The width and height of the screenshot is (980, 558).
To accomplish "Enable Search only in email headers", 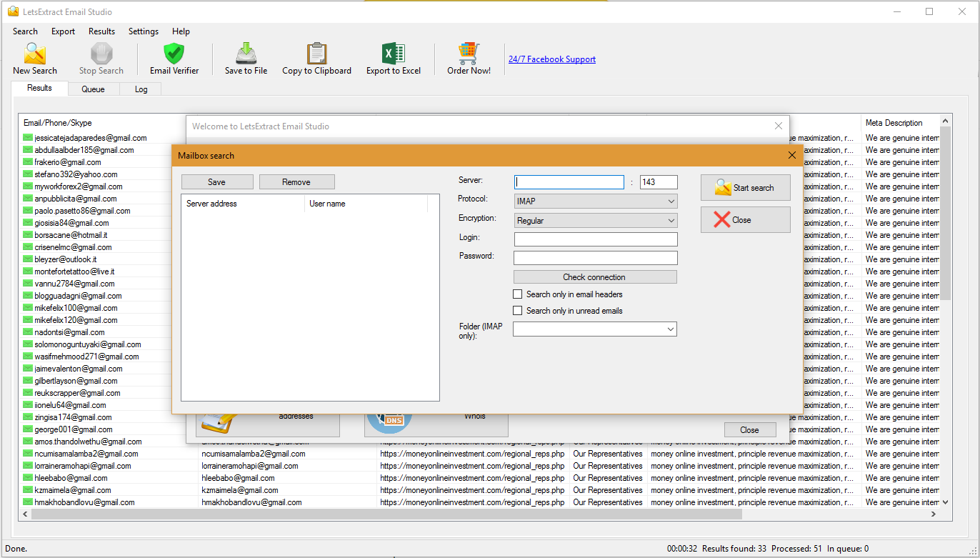I will [518, 294].
